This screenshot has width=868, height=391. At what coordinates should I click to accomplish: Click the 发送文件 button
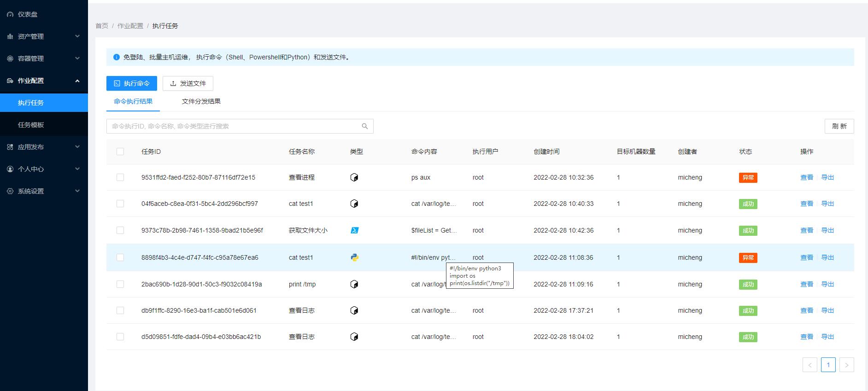pyautogui.click(x=188, y=83)
